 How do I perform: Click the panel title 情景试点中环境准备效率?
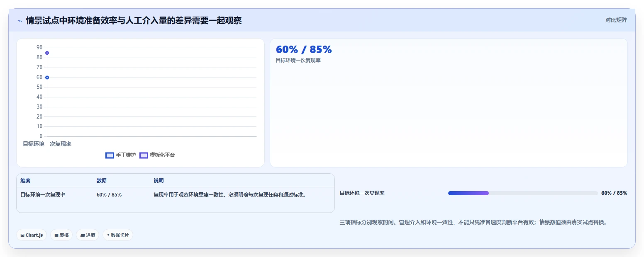click(134, 20)
